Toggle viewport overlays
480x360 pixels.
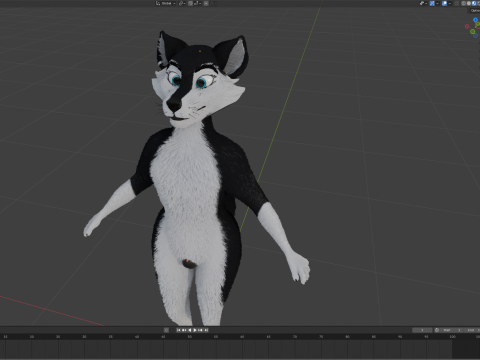(444, 3)
